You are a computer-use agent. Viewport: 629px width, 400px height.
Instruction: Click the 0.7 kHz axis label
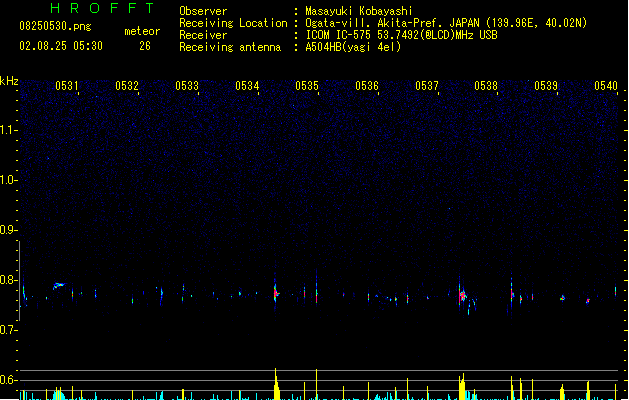[8, 330]
